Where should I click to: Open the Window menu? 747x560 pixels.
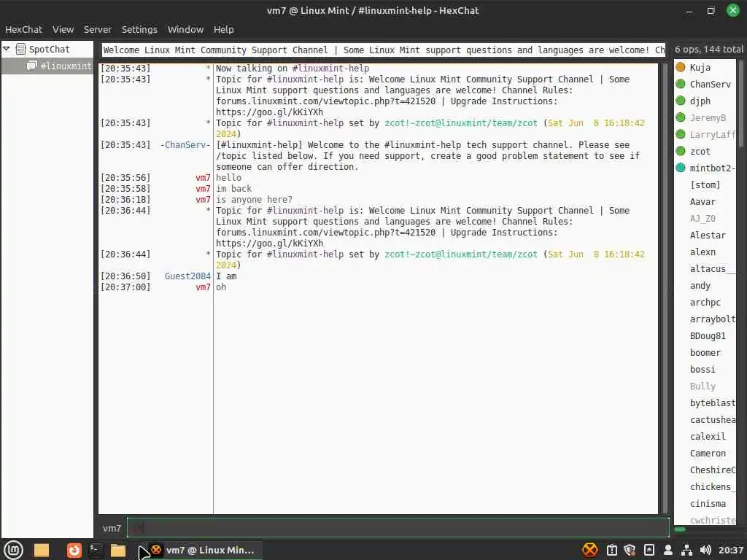pyautogui.click(x=185, y=29)
